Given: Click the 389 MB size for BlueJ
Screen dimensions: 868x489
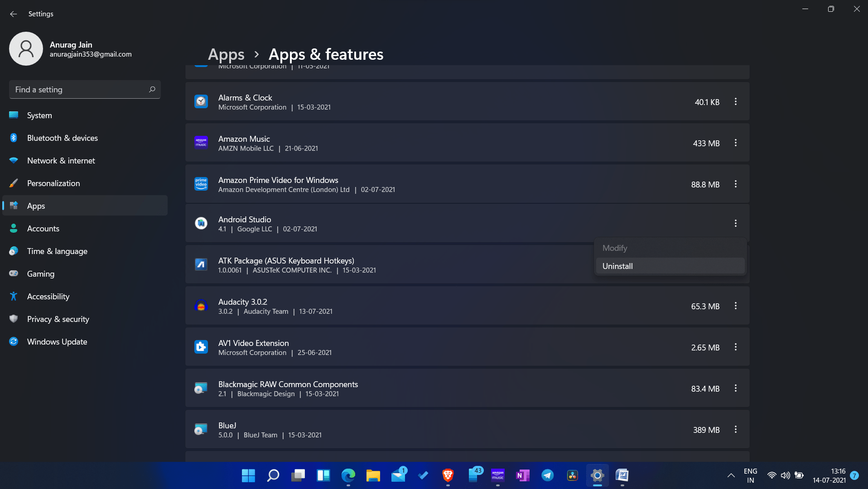Looking at the screenshot, I should (706, 430).
